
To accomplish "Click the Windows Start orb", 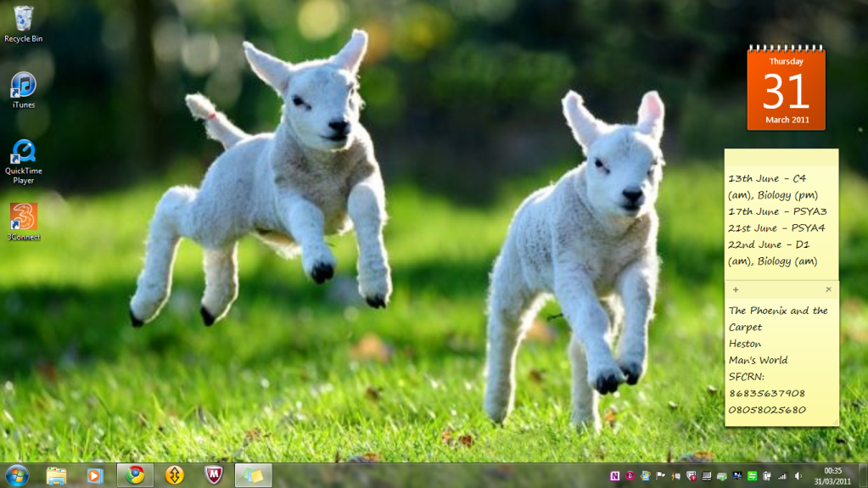I will click(x=17, y=475).
